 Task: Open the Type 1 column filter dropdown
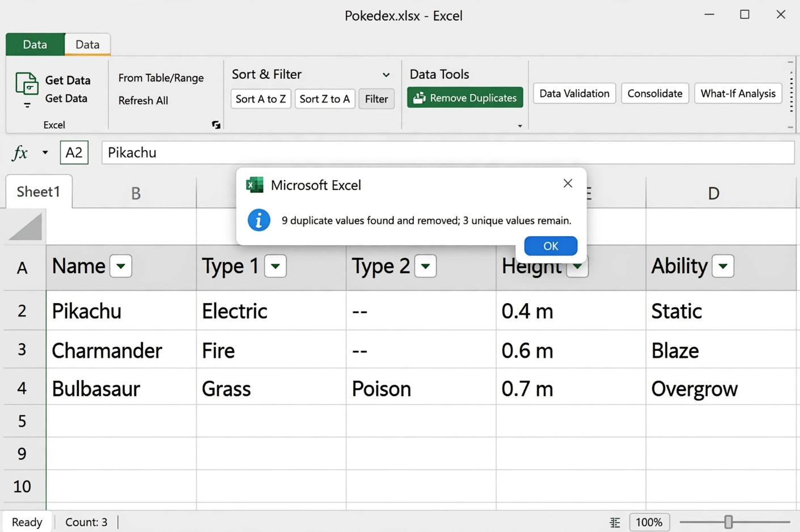pyautogui.click(x=275, y=266)
